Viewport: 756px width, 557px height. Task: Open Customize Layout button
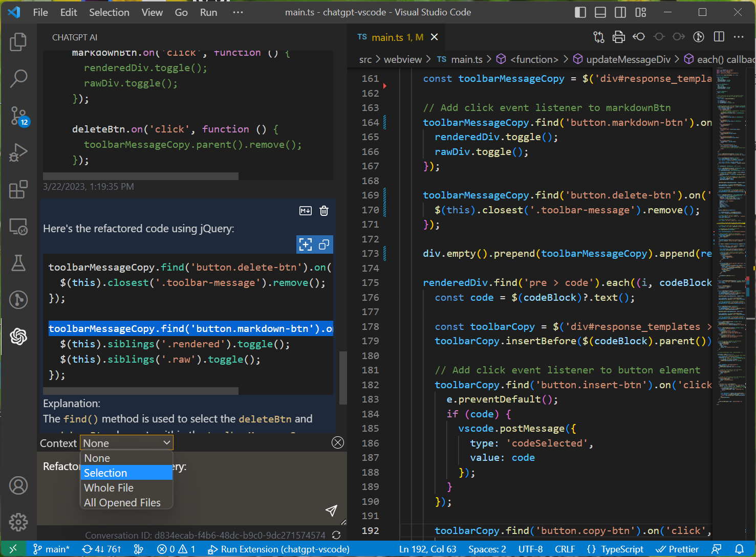click(x=641, y=12)
